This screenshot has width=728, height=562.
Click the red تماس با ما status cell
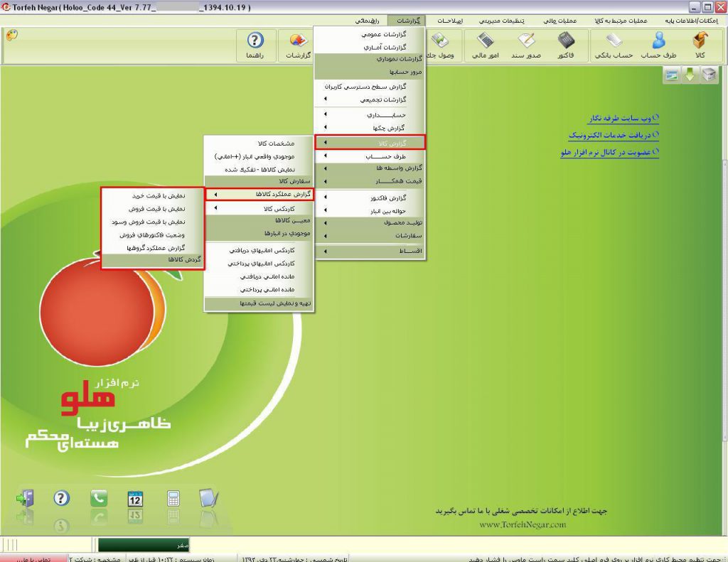(33, 558)
